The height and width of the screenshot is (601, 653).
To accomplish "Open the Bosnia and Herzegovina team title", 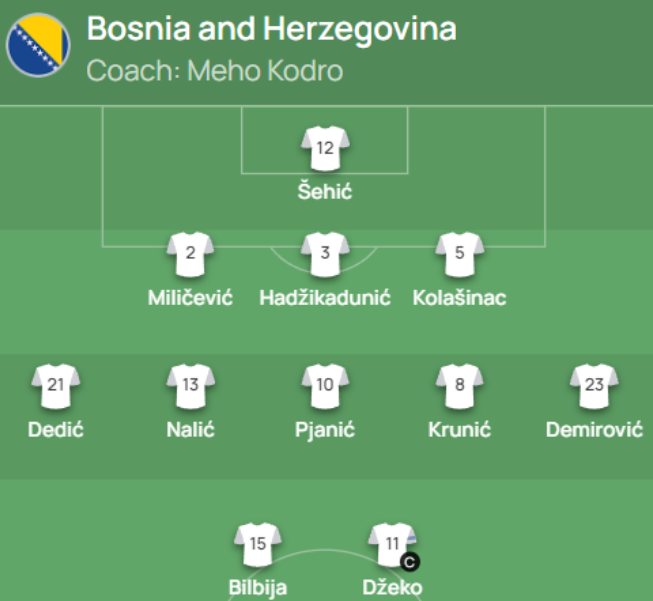I will 272,29.
